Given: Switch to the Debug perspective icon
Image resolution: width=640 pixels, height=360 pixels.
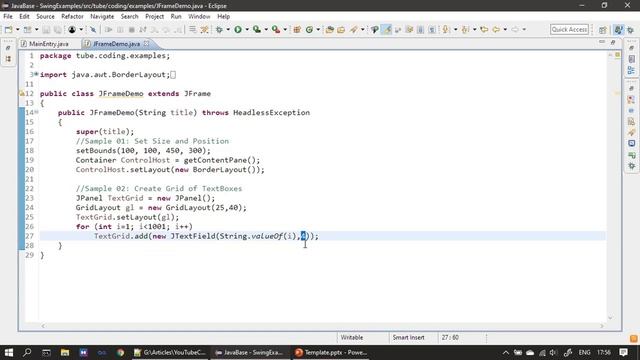Looking at the screenshot, I should (631, 30).
